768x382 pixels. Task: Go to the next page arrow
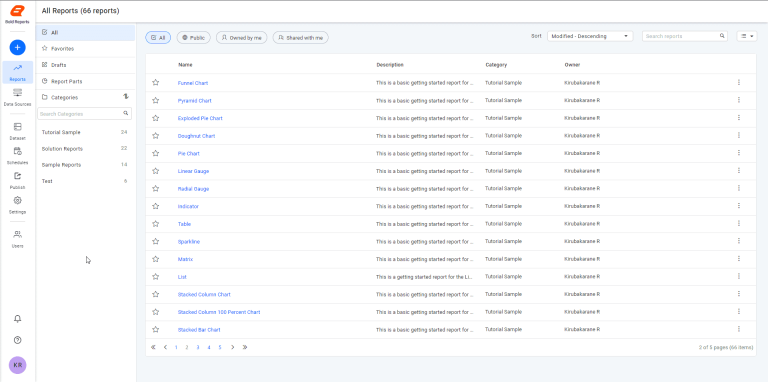(x=233, y=347)
